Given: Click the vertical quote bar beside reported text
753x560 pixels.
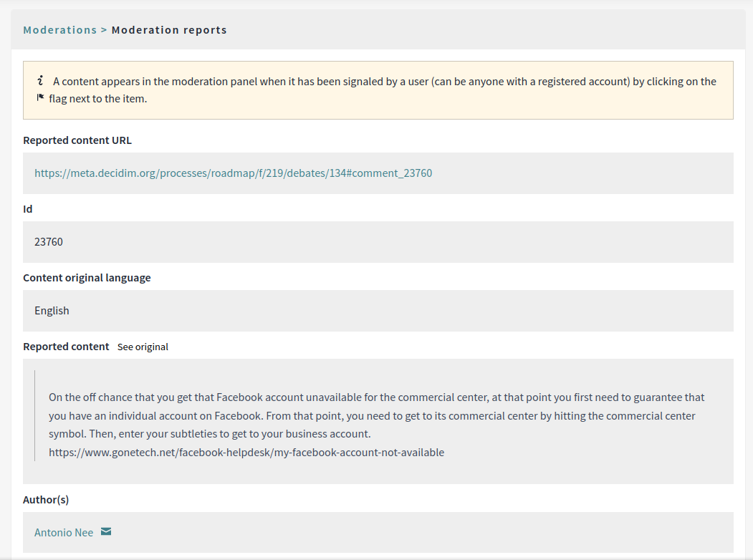Looking at the screenshot, I should [x=35, y=415].
